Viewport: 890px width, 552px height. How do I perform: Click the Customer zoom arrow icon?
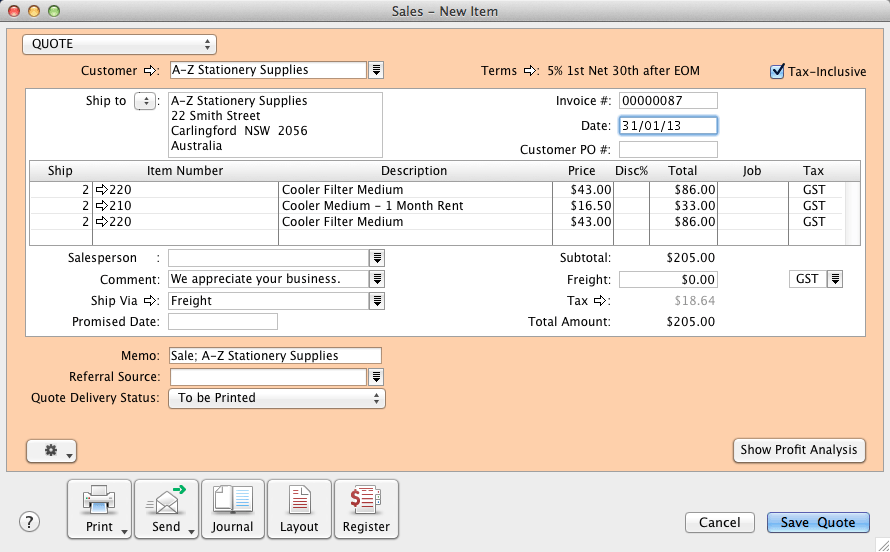(151, 70)
